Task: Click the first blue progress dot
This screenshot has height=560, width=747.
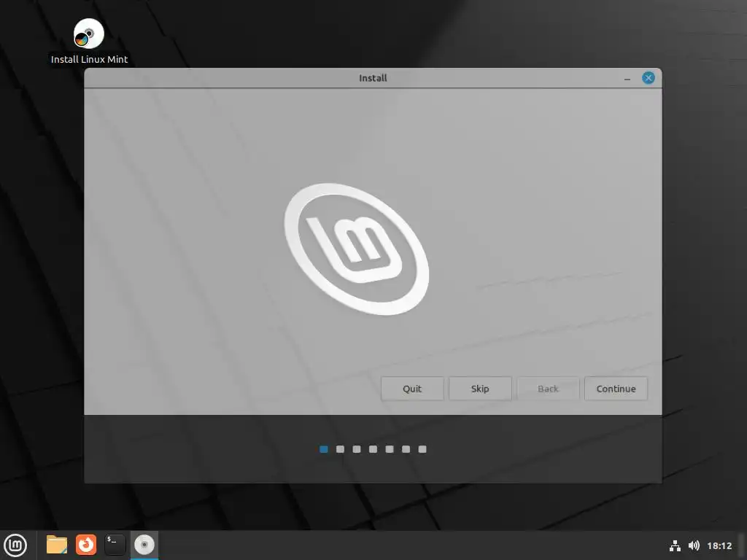Action: (324, 449)
